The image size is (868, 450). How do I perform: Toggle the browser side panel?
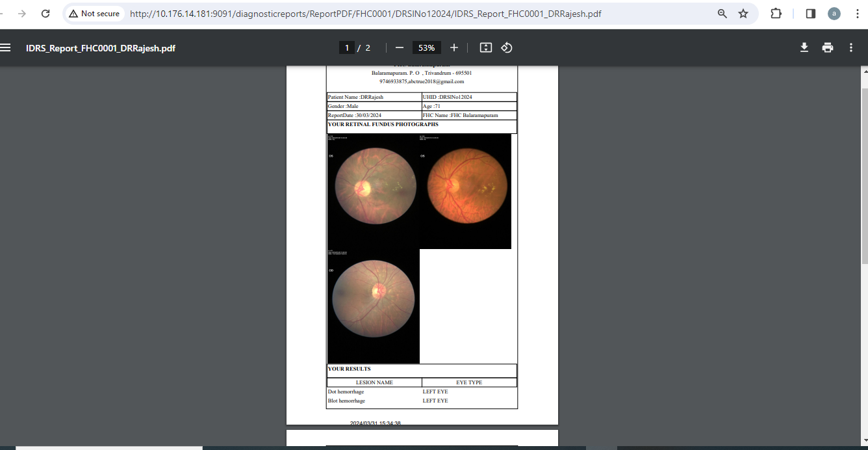click(x=810, y=14)
